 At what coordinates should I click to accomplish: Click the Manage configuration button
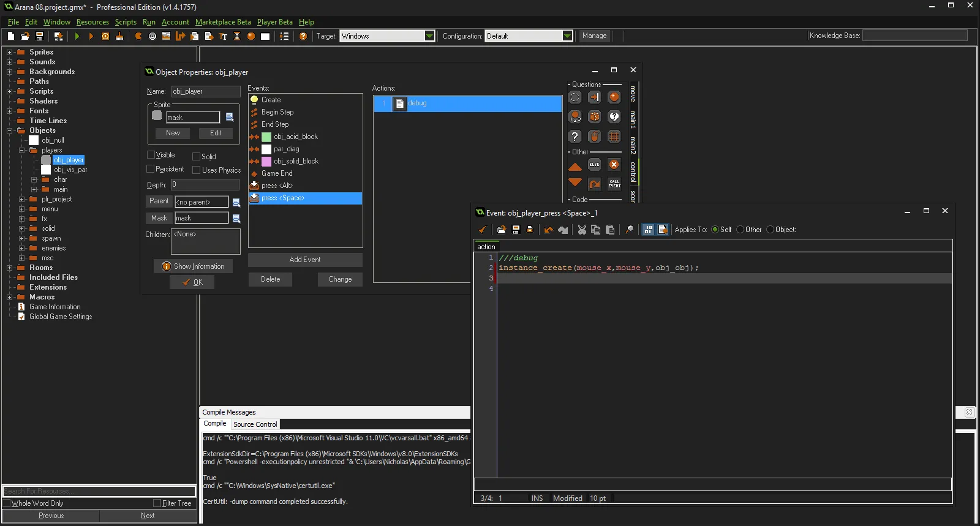point(594,36)
